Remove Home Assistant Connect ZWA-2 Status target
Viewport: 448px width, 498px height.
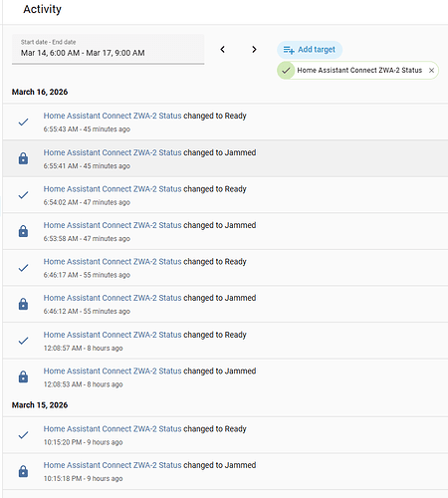tap(431, 71)
